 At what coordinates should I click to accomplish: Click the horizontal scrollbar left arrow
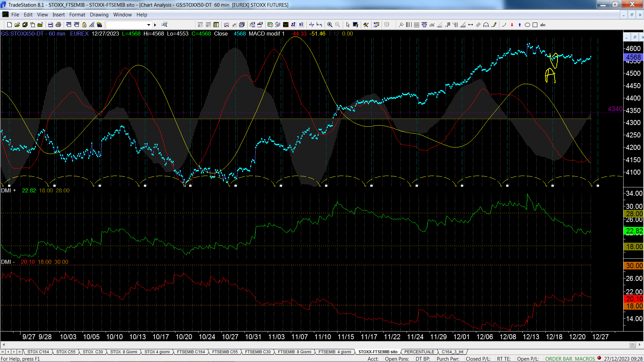(4, 345)
